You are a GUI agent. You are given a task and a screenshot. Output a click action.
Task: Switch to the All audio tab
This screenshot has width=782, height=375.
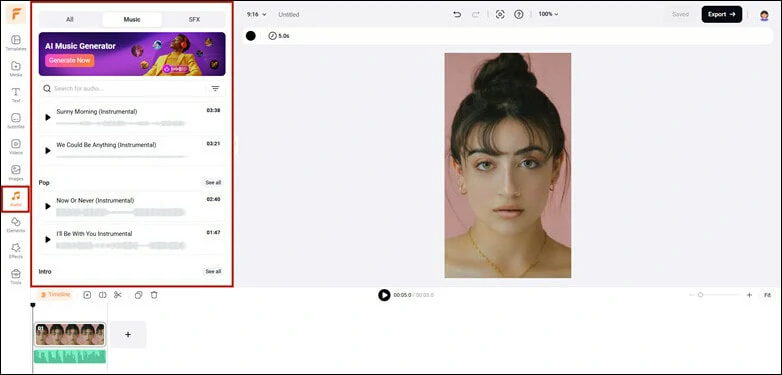click(x=70, y=19)
